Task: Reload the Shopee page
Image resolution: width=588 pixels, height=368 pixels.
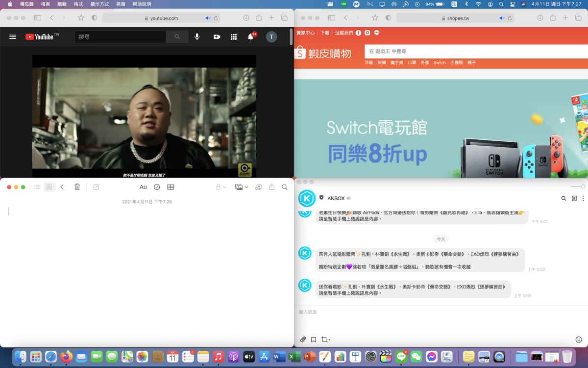Action: coord(510,18)
